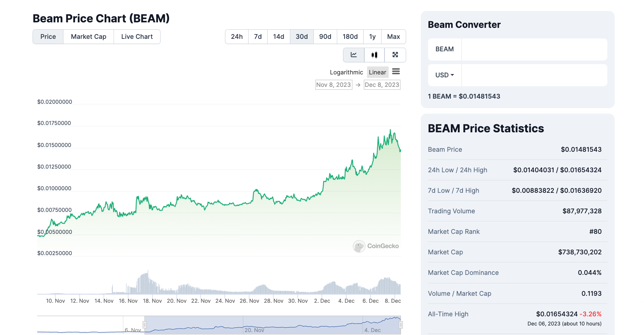The image size is (644, 335).
Task: Open the chart settings hamburger menu
Action: [396, 71]
